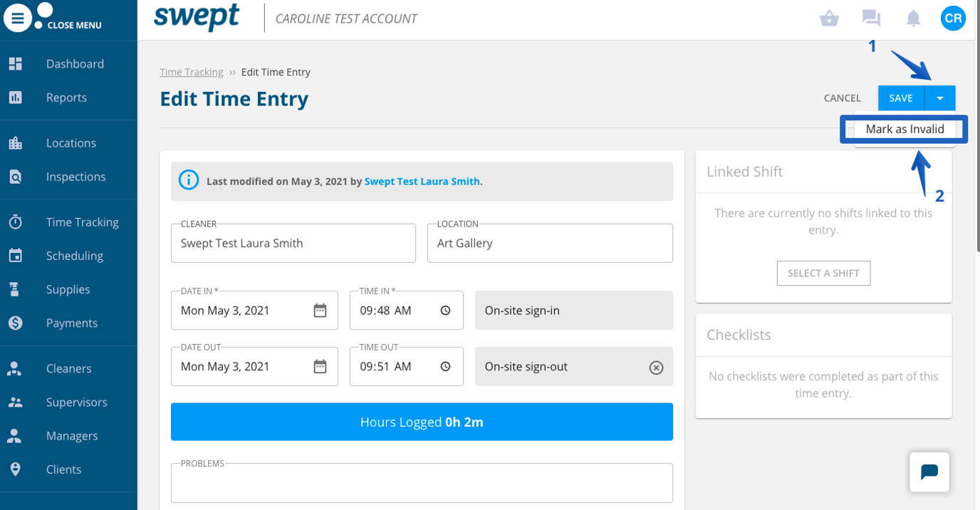Open the messages chat icon in top bar

pyautogui.click(x=870, y=18)
